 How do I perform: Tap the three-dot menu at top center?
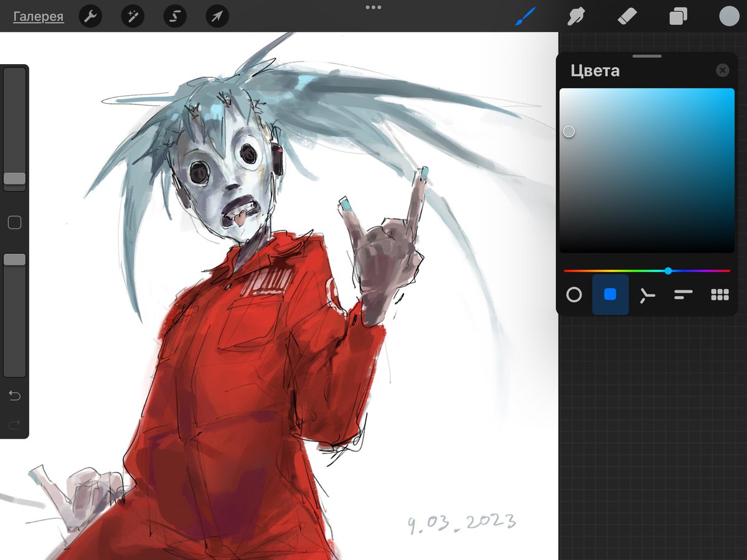click(x=374, y=7)
